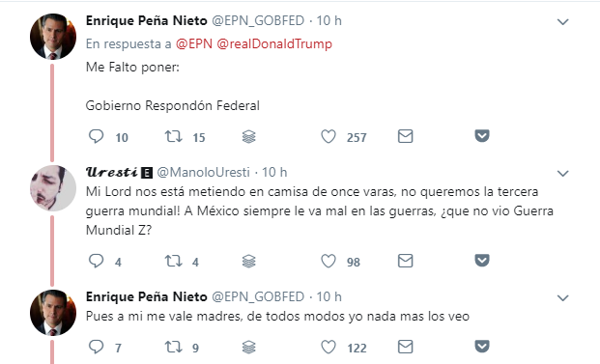Visit @ManoloUresti handle profile
600x364 pixels.
[203, 173]
